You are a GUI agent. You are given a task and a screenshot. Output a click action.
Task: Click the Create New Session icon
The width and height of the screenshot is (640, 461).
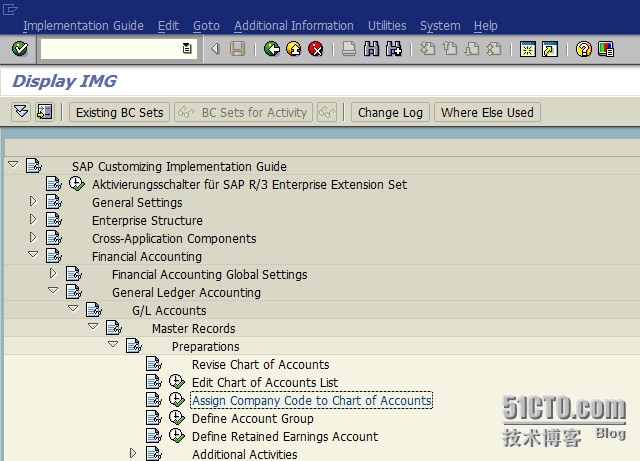click(x=527, y=49)
